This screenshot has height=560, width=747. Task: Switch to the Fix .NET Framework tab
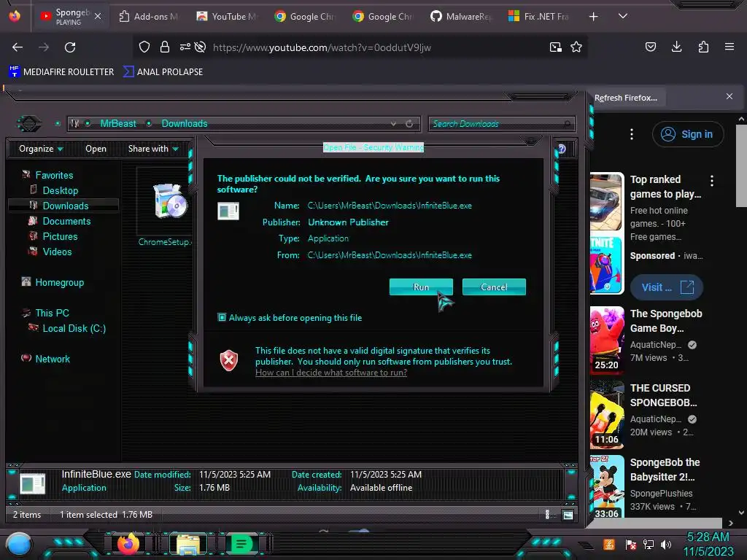pos(539,17)
